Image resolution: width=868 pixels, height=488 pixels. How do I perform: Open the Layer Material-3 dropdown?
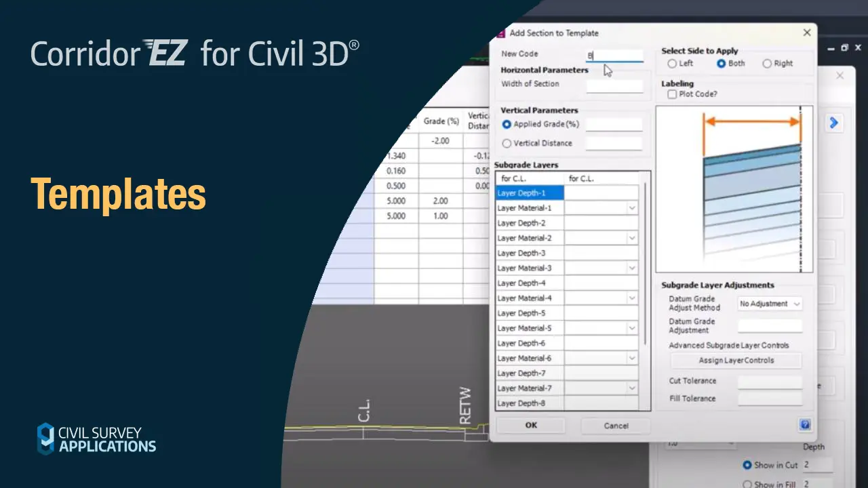632,268
